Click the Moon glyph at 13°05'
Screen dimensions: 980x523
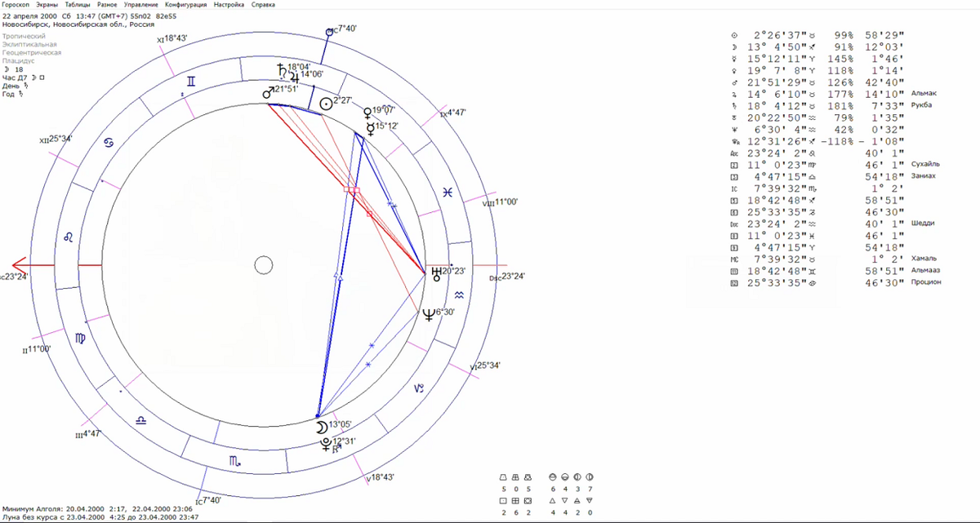(321, 426)
